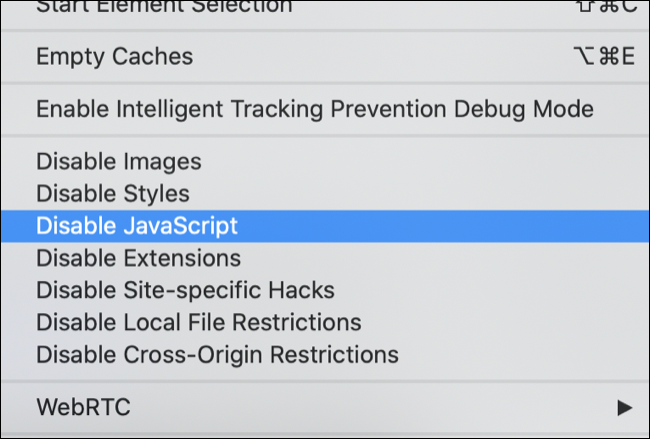
Task: Expand the WebRTC submenu arrow
Action: (624, 407)
